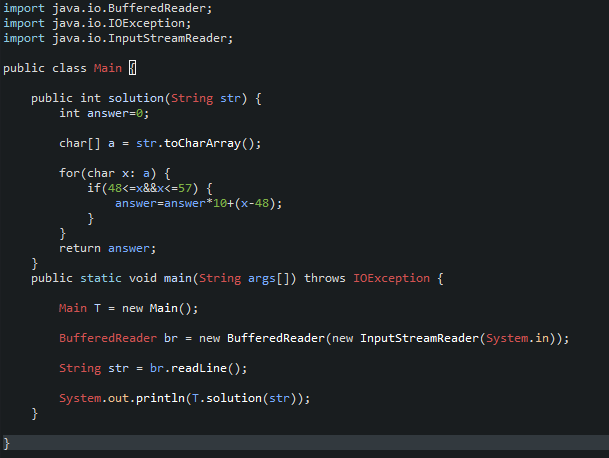Screen dimensions: 609x458
Task: Click the import java.io.BufferedReader line
Action: [x=108, y=9]
